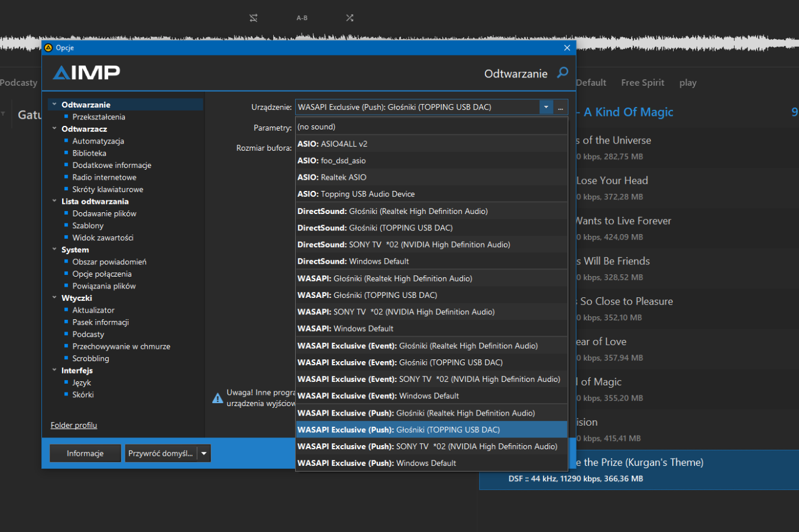This screenshot has width=799, height=532.
Task: Select Scrobbling plugin settings
Action: click(x=90, y=358)
